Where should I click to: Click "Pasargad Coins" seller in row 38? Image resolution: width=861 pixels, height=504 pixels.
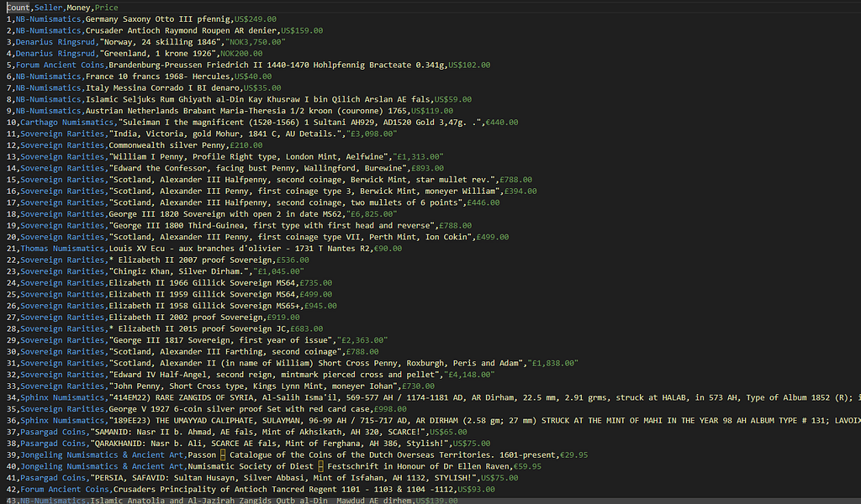[x=53, y=445]
